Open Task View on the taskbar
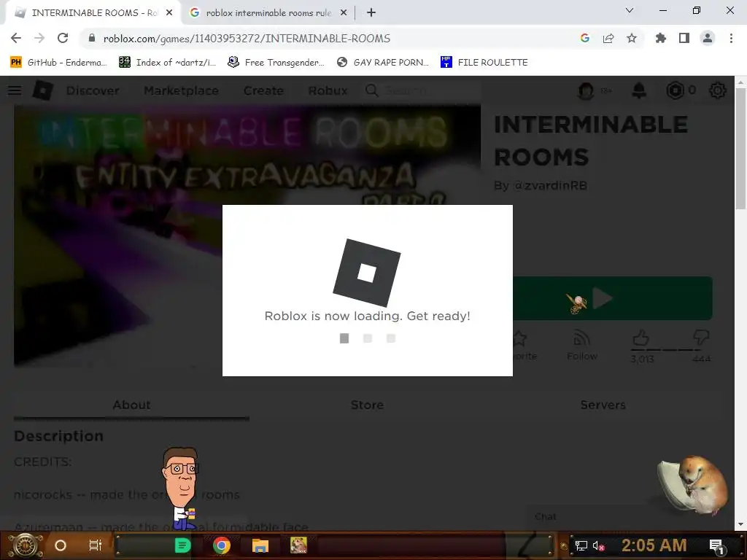The image size is (747, 560). click(96, 545)
